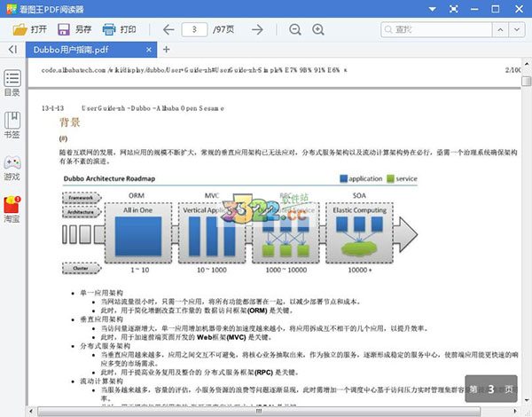Click the 'Dubbo Architecture Roadmap' title

tap(109, 178)
